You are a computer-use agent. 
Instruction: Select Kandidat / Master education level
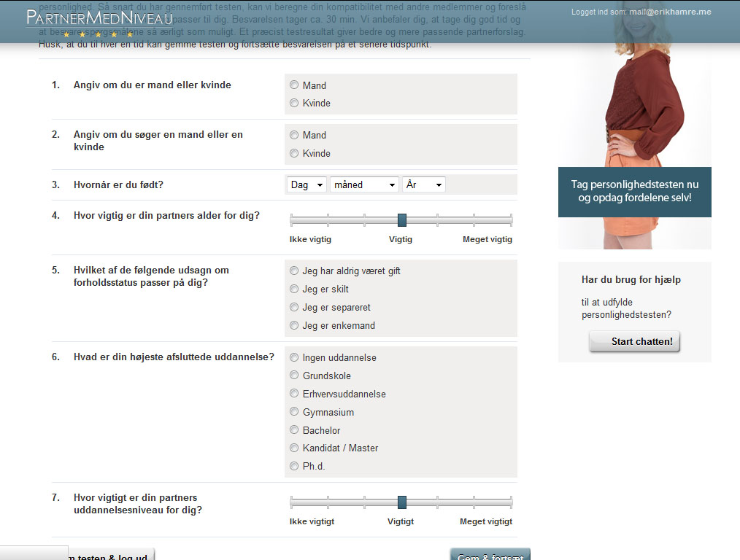click(x=294, y=448)
